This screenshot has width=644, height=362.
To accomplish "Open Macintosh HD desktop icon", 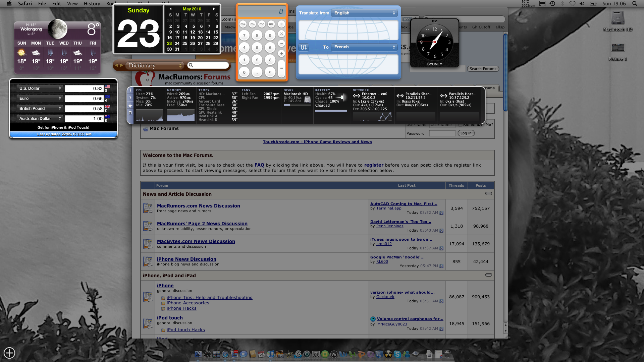I will click(618, 21).
